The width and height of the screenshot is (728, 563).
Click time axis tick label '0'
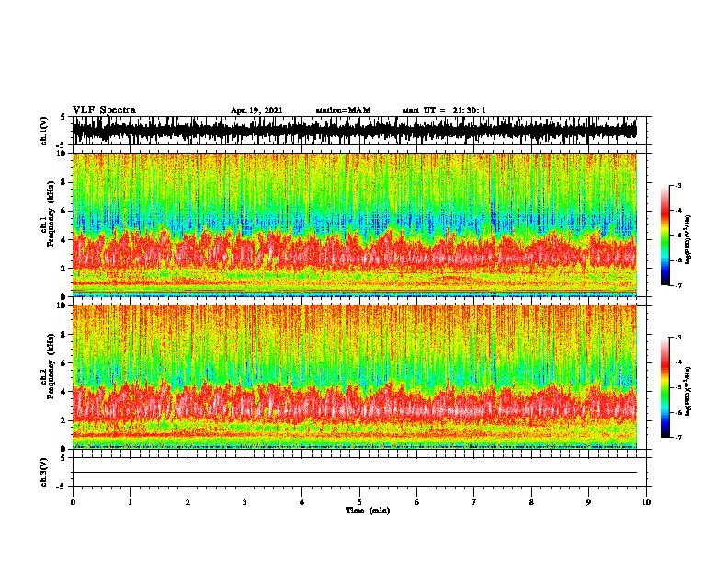(x=73, y=502)
